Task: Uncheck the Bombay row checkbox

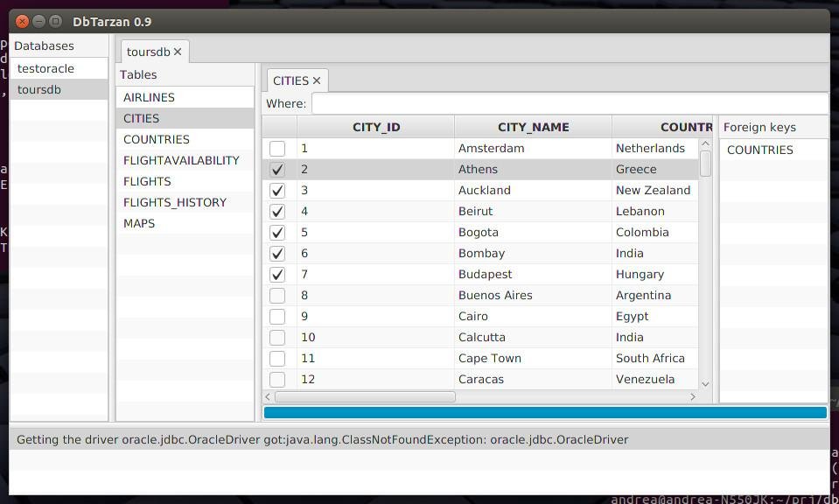Action: pos(277,254)
